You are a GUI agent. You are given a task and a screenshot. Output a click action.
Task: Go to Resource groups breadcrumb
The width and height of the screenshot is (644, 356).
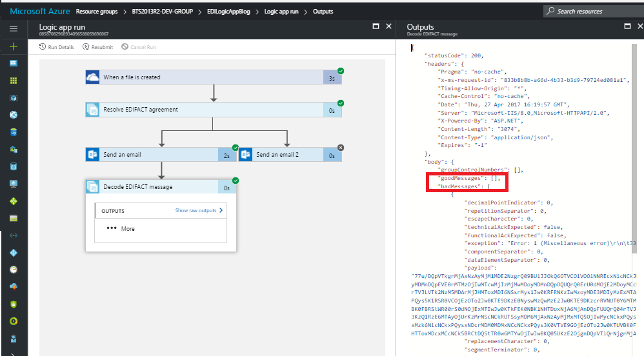[97, 12]
